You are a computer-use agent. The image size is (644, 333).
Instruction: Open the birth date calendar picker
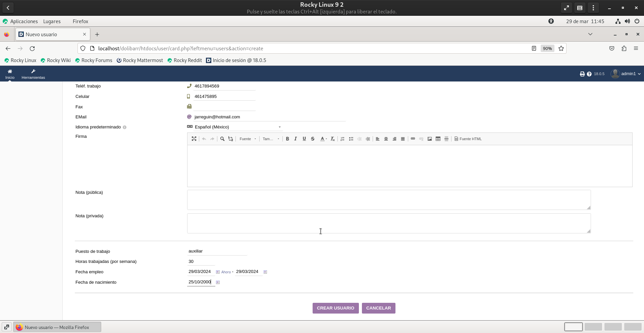click(x=218, y=282)
